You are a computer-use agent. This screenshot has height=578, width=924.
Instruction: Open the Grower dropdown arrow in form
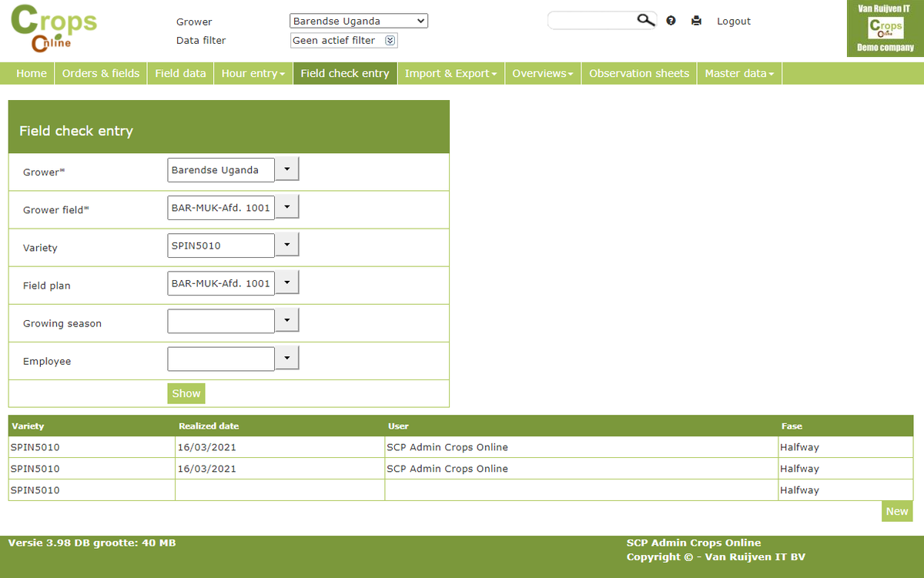287,169
